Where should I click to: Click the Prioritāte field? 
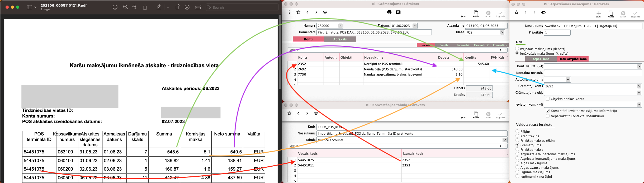(557, 32)
